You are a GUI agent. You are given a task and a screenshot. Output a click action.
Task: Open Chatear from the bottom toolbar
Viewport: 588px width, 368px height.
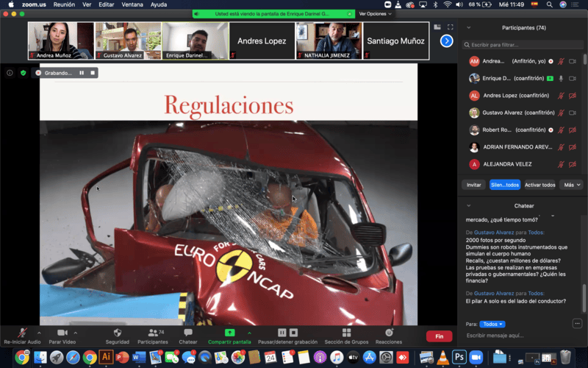point(188,336)
